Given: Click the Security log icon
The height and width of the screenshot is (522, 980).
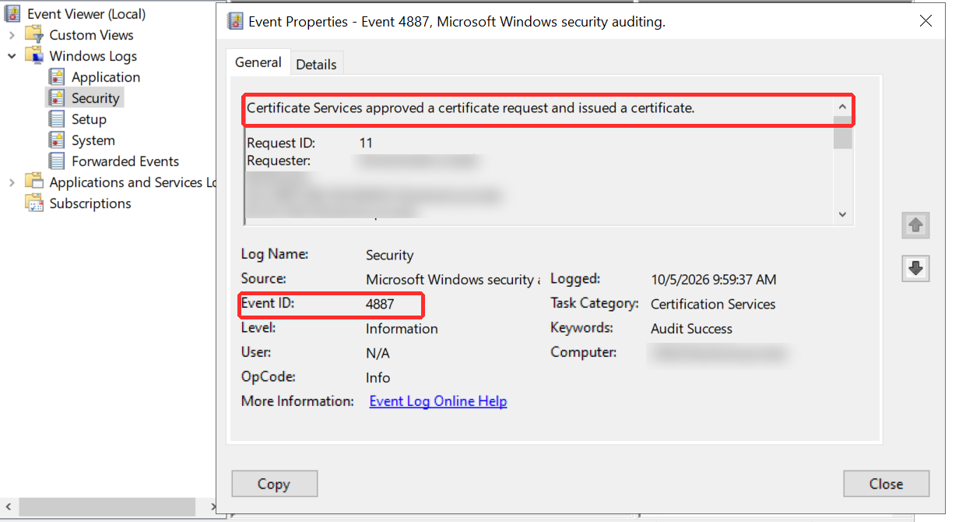Looking at the screenshot, I should click(x=57, y=97).
